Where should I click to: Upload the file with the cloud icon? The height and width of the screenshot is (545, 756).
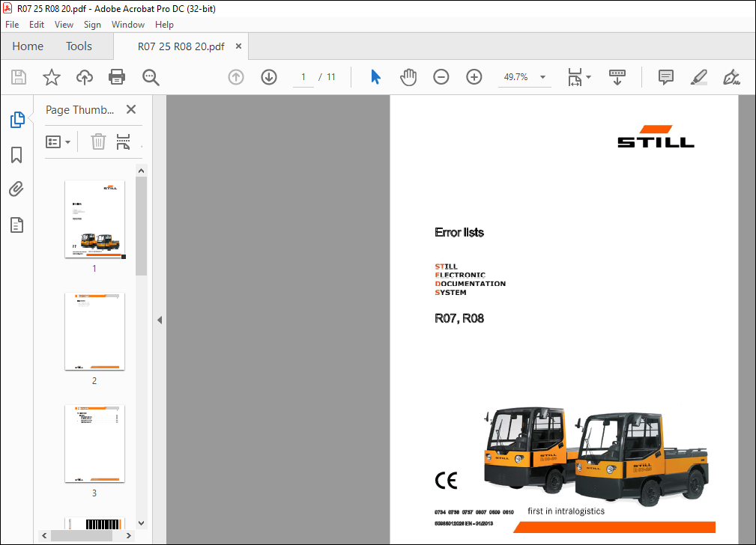[x=85, y=77]
